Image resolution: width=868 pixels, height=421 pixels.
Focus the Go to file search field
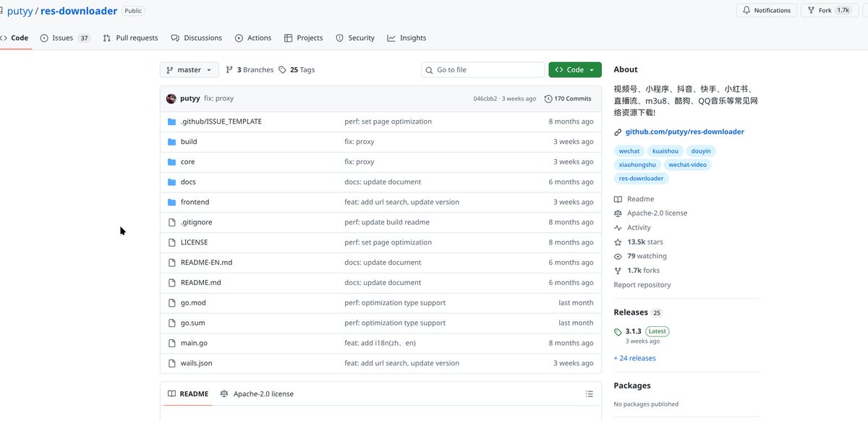coord(483,70)
